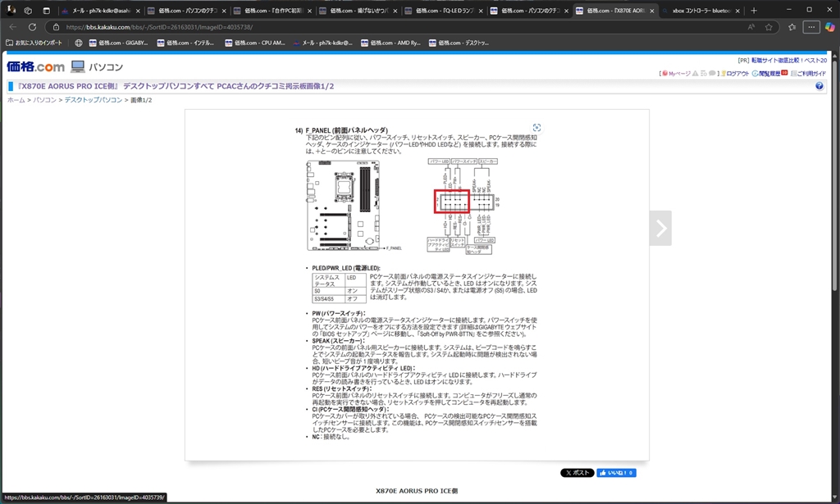View site information lock icon
This screenshot has height=504, width=840.
point(56,27)
